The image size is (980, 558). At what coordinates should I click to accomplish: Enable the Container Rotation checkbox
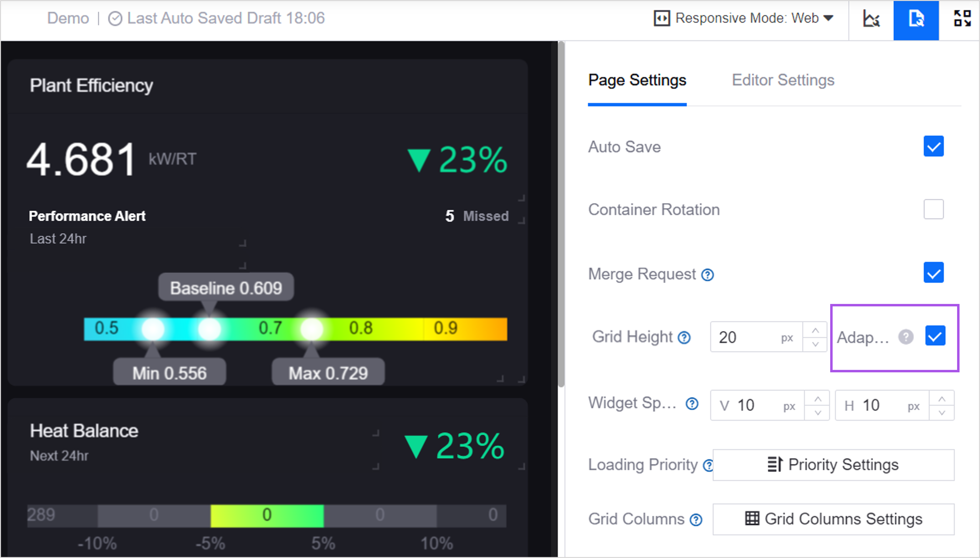tap(933, 209)
